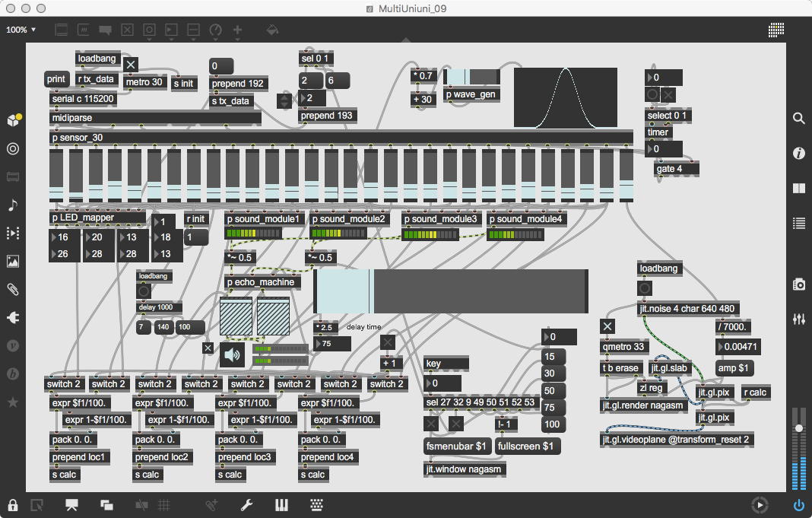The height and width of the screenshot is (518, 812).
Task: Click the speaker ezdac button
Action: pyautogui.click(x=233, y=354)
